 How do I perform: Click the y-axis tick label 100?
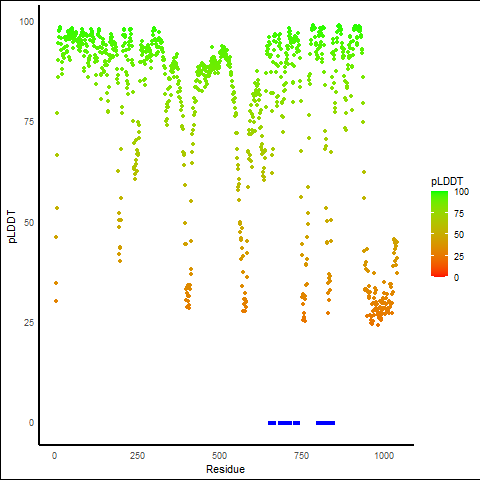click(27, 22)
